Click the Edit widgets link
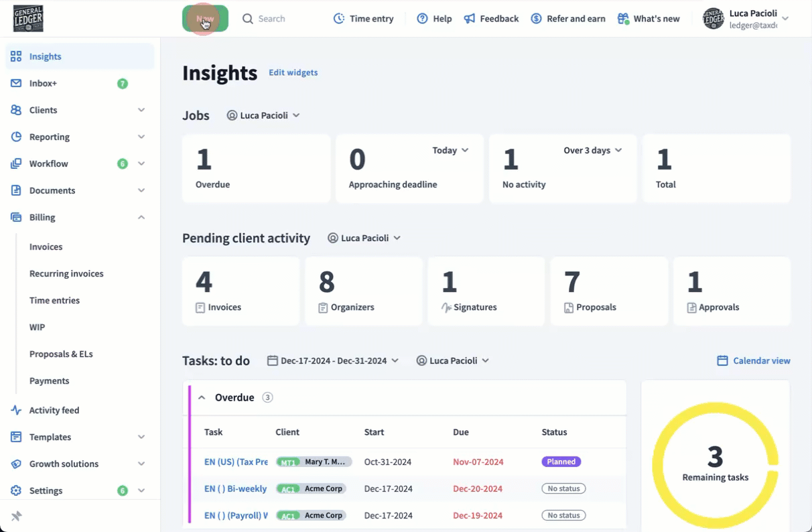 293,72
